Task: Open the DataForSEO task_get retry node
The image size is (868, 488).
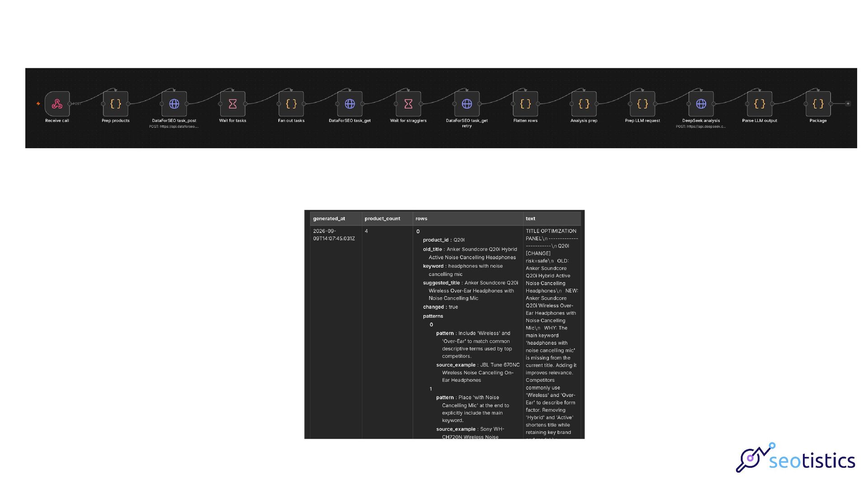Action: point(467,104)
